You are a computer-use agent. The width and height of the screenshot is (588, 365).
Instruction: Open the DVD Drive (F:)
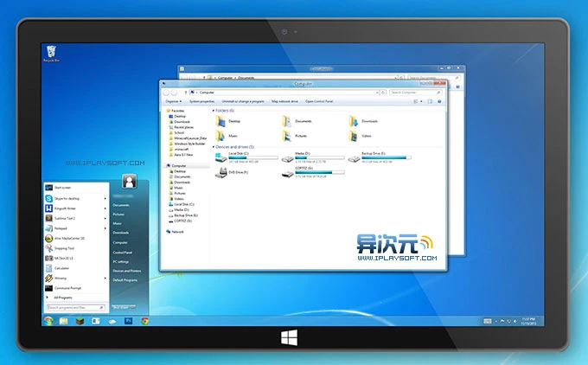[232, 172]
